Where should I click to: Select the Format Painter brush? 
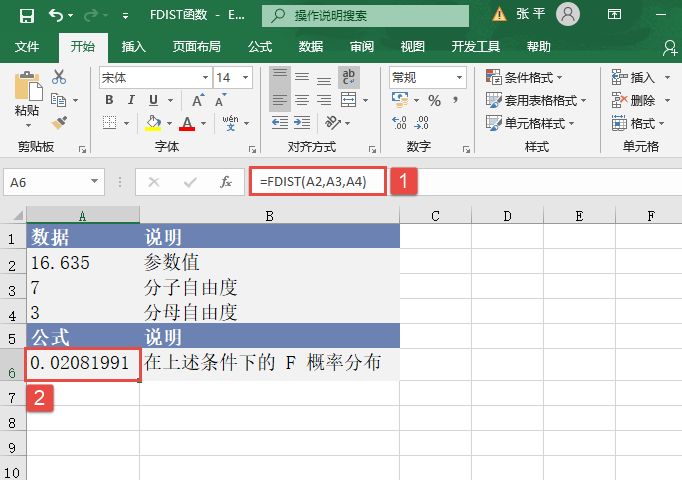59,122
